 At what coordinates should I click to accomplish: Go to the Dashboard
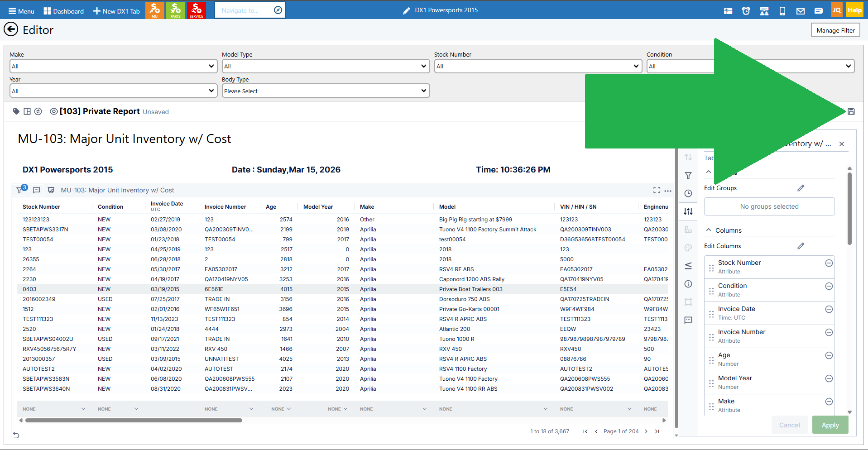(64, 11)
